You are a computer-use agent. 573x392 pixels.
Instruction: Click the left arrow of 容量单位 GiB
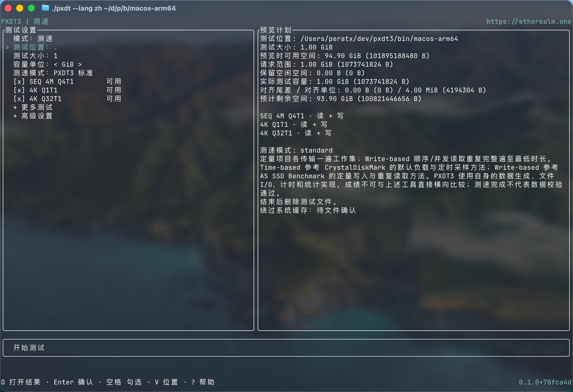point(56,64)
